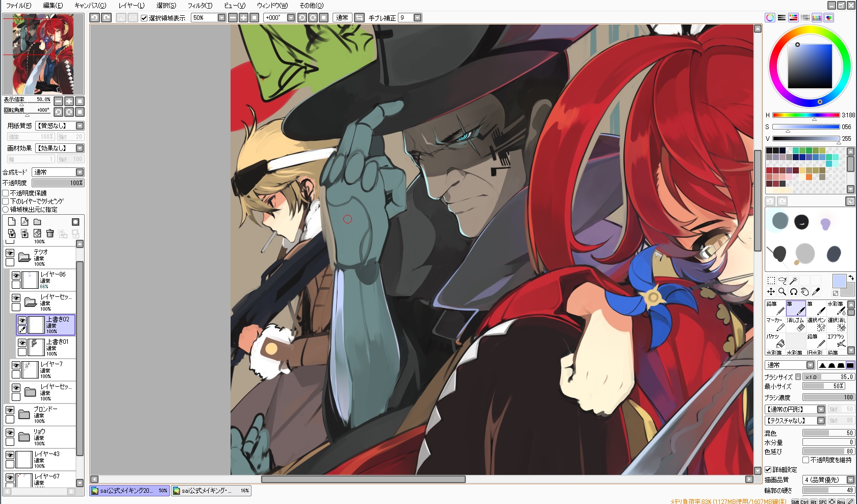
Task: Click the 通常 selection mode button
Action: (342, 18)
